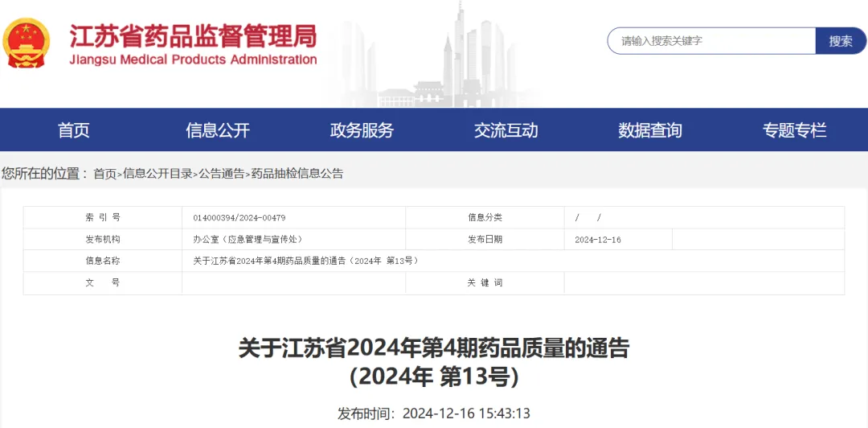The width and height of the screenshot is (868, 428).
Task: Open the 数据查询 navigation menu item
Action: point(650,130)
